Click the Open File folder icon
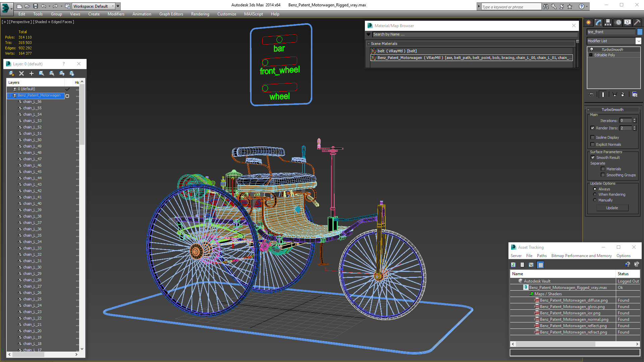 tap(27, 6)
